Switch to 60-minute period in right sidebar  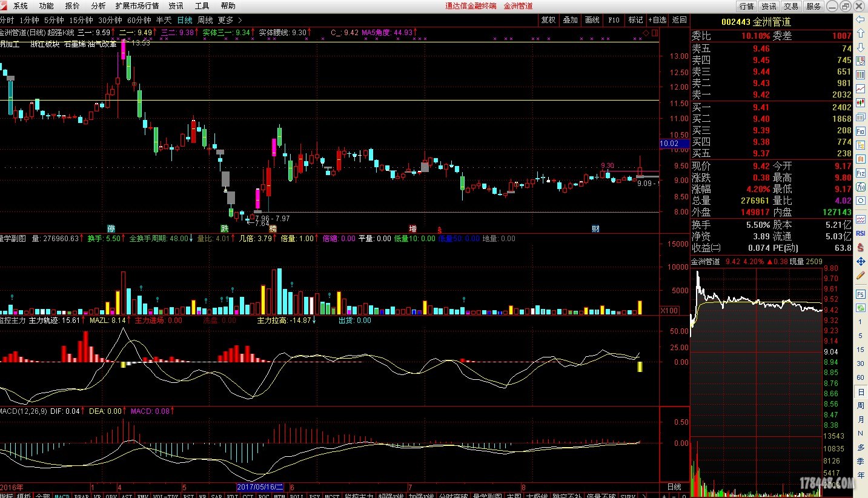point(860,377)
